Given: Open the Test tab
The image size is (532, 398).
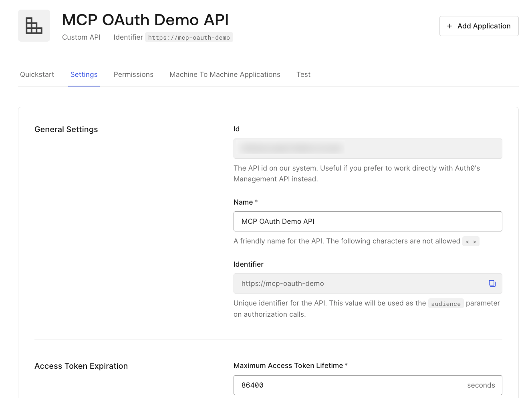Looking at the screenshot, I should 303,74.
